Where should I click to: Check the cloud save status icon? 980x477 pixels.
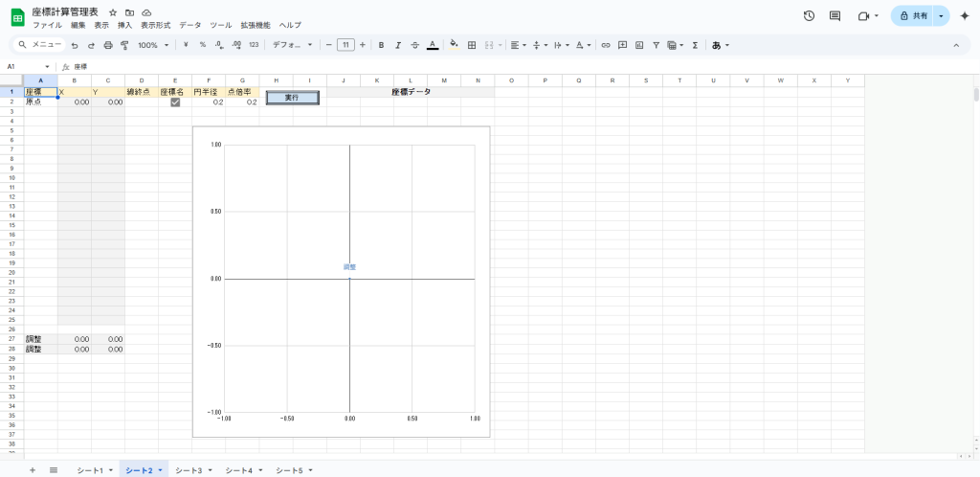pos(146,12)
